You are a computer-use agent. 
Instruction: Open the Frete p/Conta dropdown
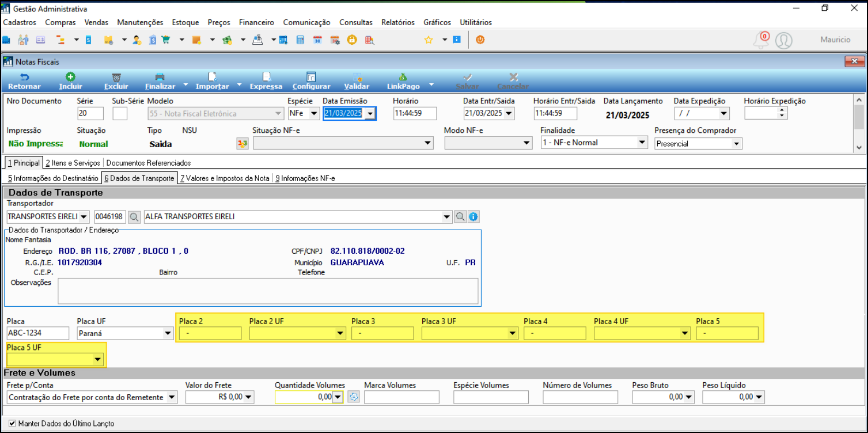point(172,397)
